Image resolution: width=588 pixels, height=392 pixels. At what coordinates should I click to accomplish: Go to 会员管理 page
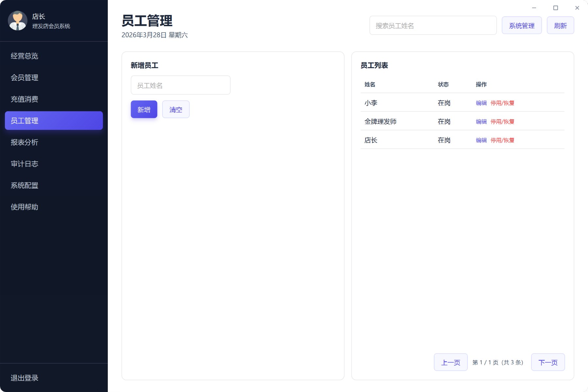[x=24, y=77]
